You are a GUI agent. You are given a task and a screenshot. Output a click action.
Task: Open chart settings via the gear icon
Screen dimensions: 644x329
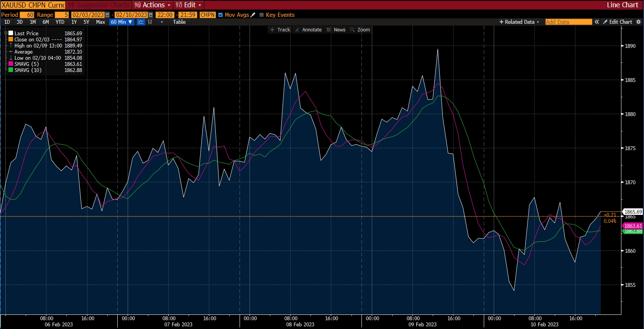[638, 22]
